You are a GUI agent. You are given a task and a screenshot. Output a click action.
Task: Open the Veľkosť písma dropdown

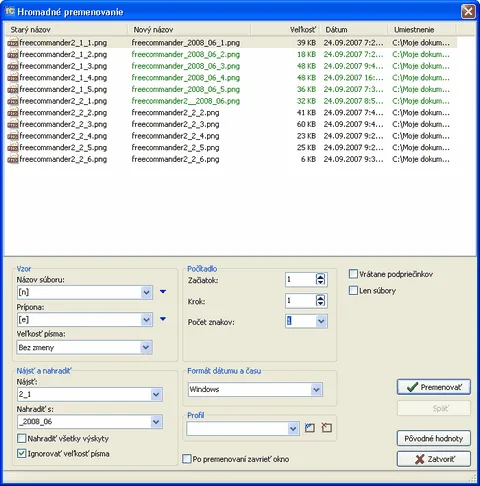click(146, 347)
